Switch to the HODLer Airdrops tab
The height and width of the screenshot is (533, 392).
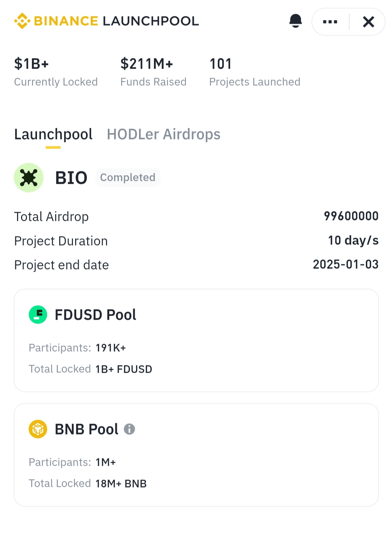(163, 134)
